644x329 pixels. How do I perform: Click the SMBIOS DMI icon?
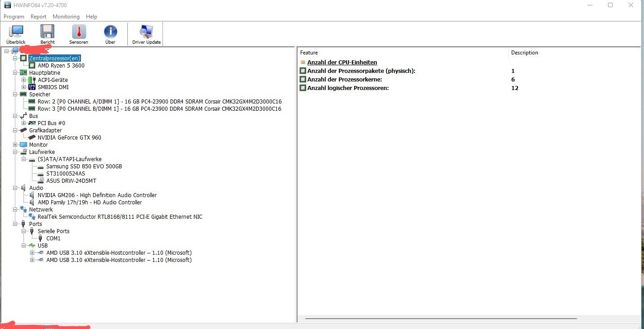(32, 87)
